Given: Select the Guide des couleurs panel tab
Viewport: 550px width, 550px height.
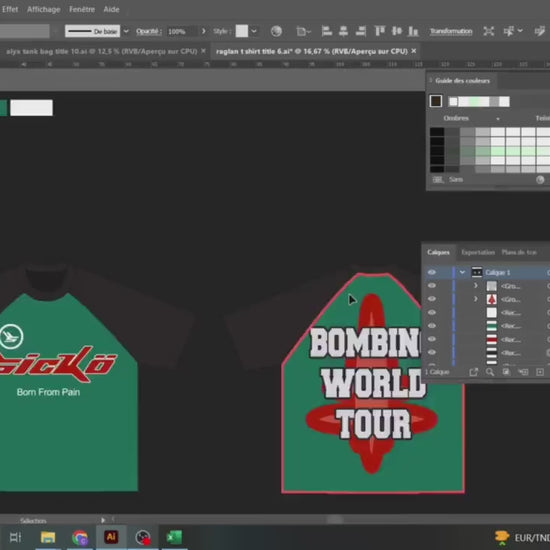Looking at the screenshot, I should 462,81.
